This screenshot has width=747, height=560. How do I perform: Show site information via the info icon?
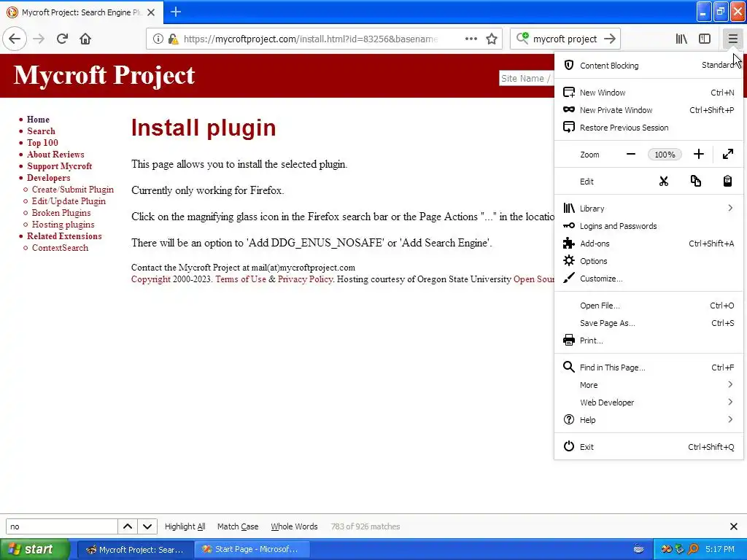tap(158, 39)
